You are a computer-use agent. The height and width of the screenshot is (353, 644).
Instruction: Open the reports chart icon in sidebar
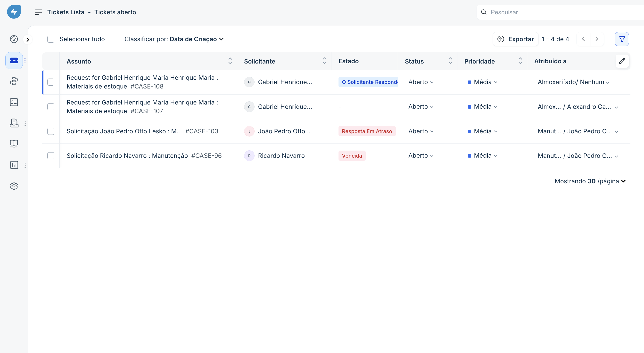pyautogui.click(x=14, y=165)
